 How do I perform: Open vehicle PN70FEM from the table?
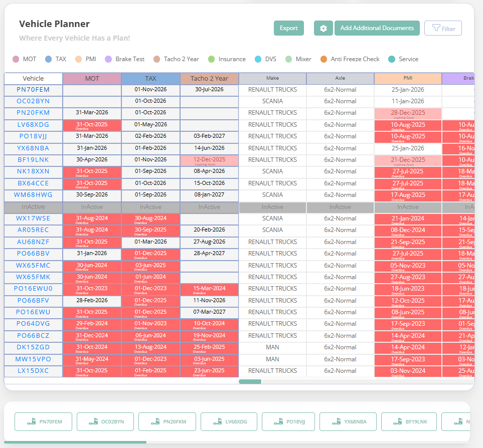33,90
